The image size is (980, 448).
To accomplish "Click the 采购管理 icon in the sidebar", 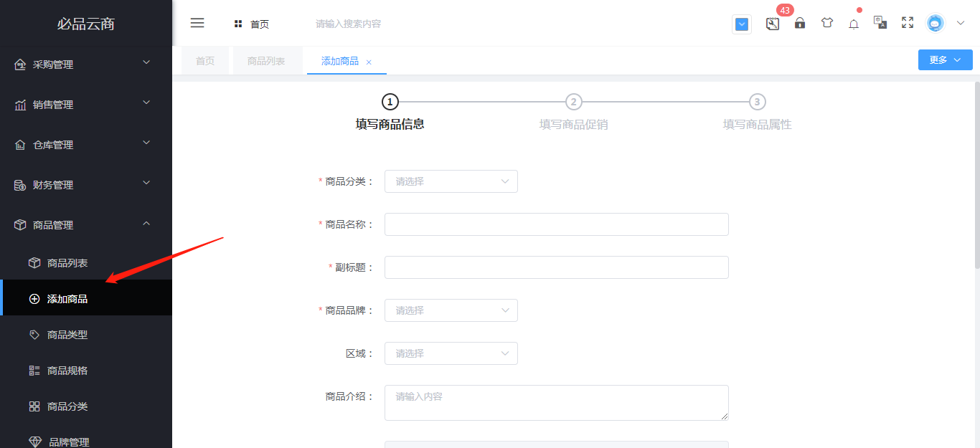I will click(x=20, y=65).
